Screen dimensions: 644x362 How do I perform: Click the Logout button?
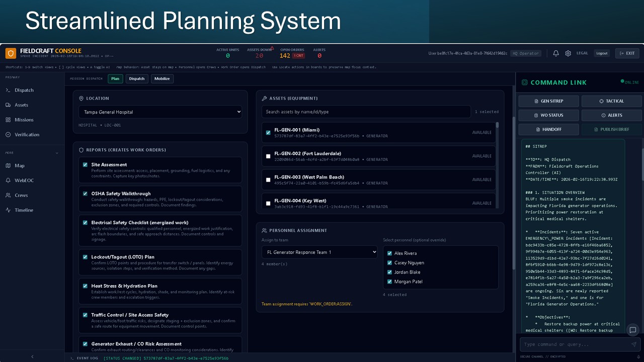pos(602,53)
